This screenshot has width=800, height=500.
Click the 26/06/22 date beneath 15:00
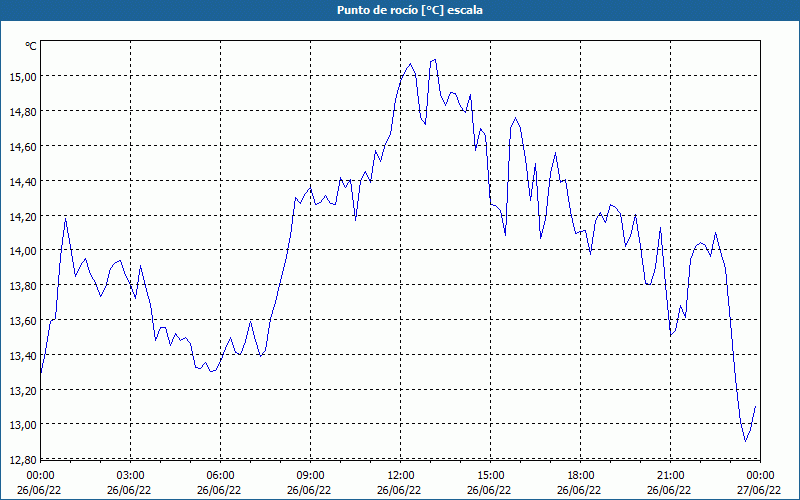(x=489, y=490)
